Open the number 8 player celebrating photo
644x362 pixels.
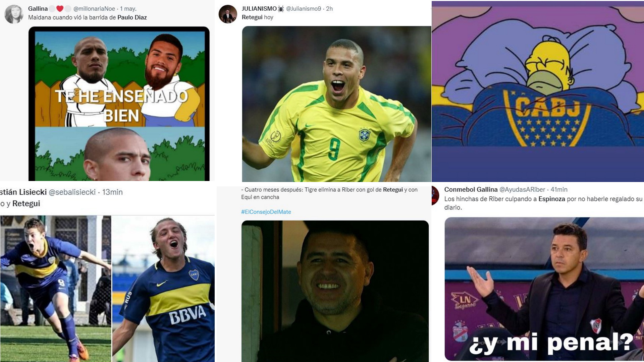point(55,289)
